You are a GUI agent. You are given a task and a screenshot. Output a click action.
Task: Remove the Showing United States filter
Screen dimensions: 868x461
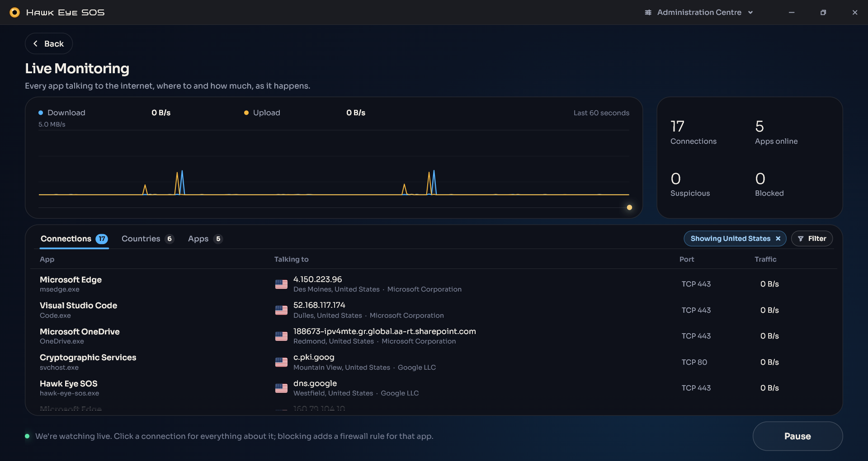778,239
